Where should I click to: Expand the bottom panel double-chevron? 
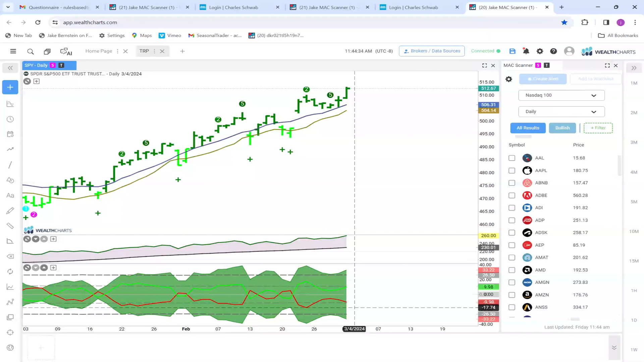(x=614, y=348)
